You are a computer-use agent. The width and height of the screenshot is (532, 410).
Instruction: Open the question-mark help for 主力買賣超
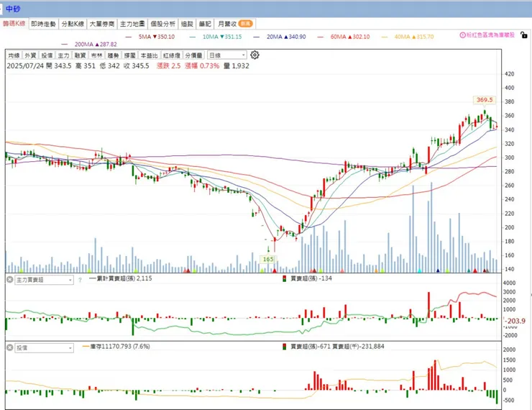(80, 280)
